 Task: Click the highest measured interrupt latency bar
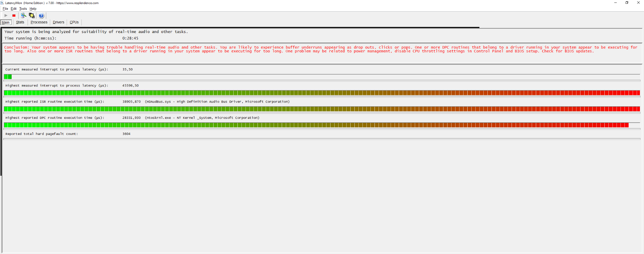coord(322,93)
